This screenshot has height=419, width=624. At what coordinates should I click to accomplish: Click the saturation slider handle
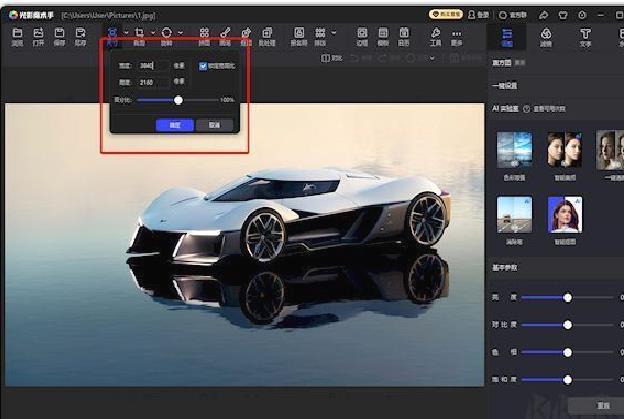(x=567, y=380)
